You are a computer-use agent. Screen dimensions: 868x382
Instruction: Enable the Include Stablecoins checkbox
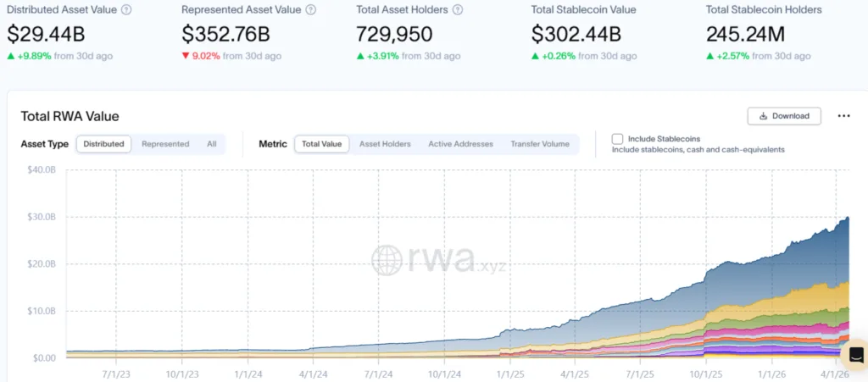click(617, 139)
